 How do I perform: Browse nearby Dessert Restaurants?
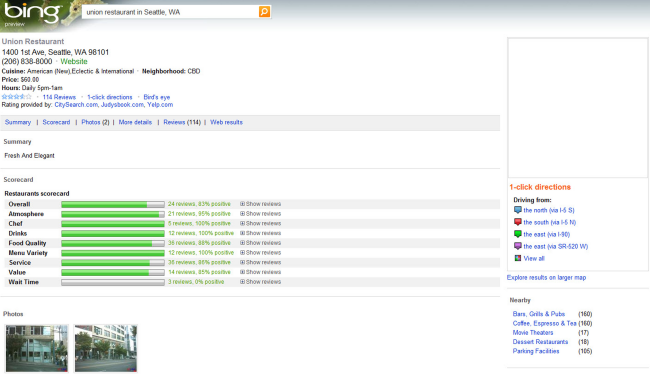(540, 342)
